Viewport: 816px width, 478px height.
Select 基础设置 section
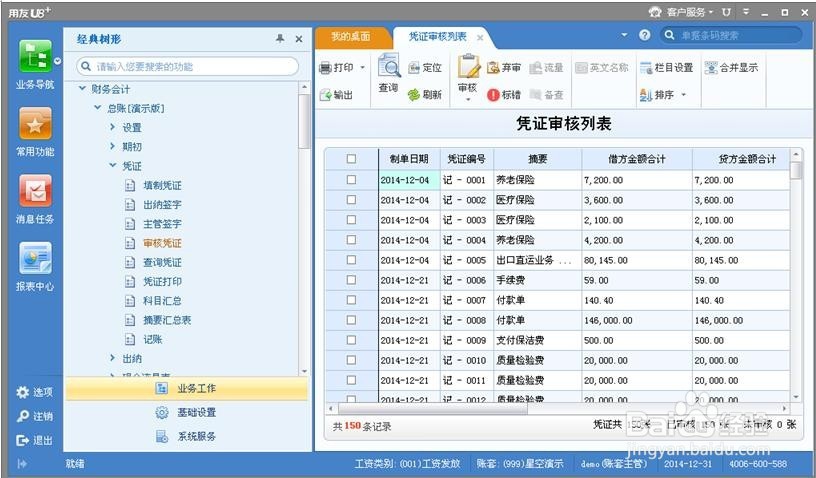[x=186, y=412]
